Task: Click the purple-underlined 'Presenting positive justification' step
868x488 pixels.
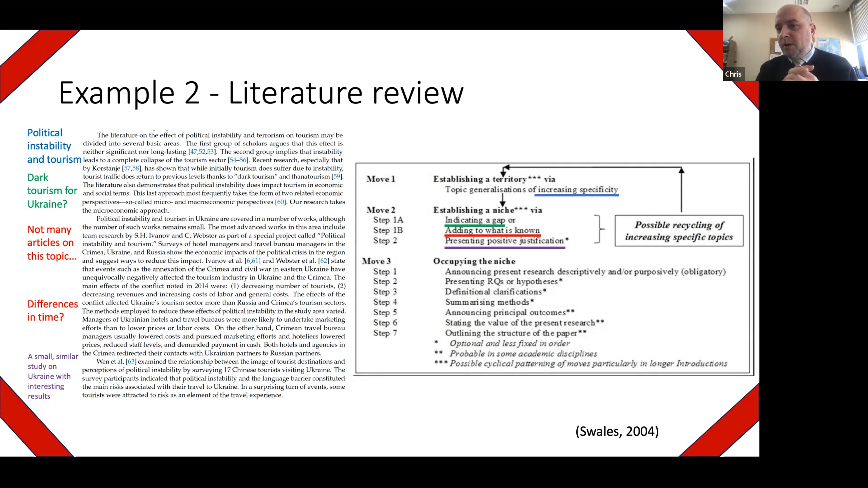Action: coord(505,241)
